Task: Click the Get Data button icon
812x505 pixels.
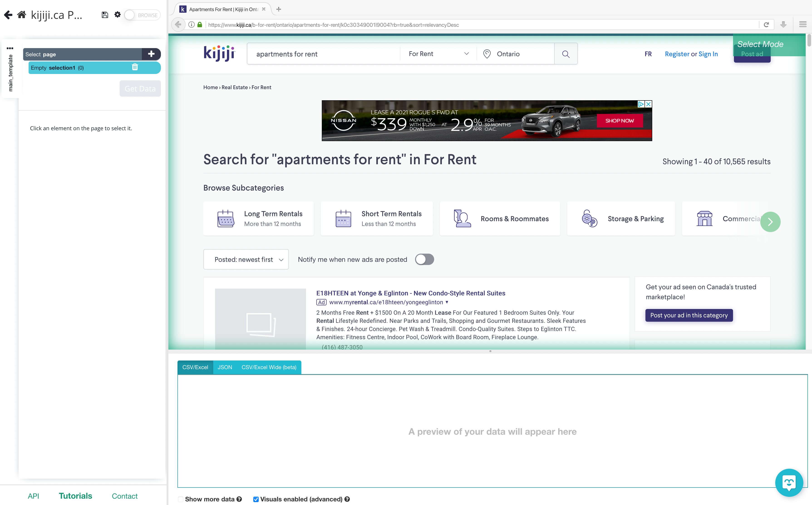Action: pyautogui.click(x=140, y=88)
